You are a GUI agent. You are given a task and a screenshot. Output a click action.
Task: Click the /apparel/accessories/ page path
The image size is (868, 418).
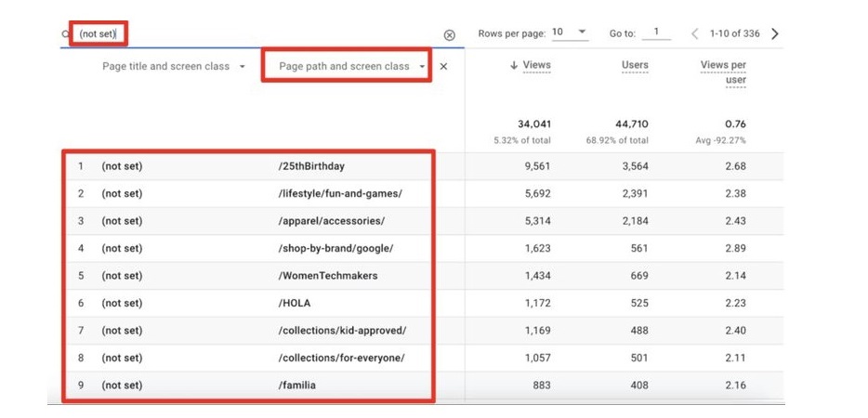pos(332,221)
